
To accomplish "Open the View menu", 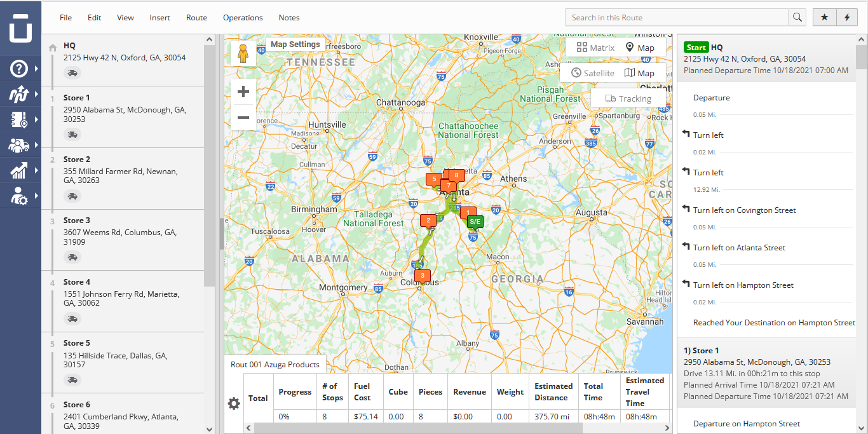I will (x=125, y=17).
